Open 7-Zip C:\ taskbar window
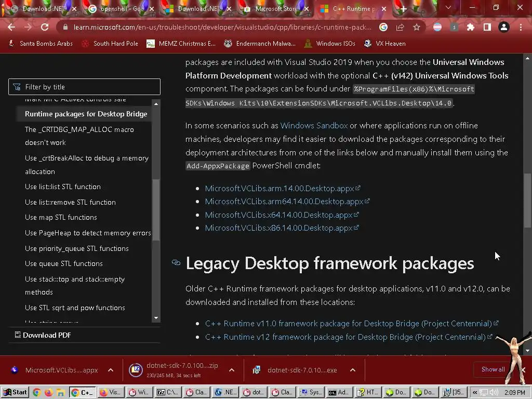This screenshot has height=399, width=532. pyautogui.click(x=168, y=393)
